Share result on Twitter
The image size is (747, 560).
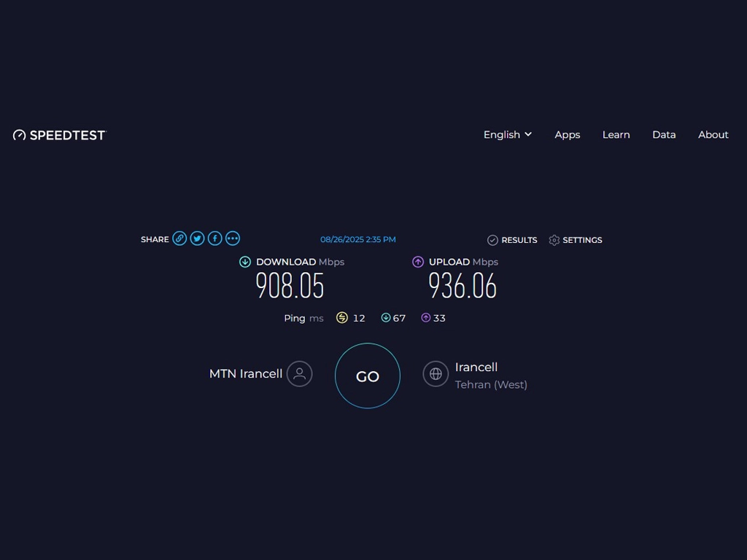click(x=197, y=238)
